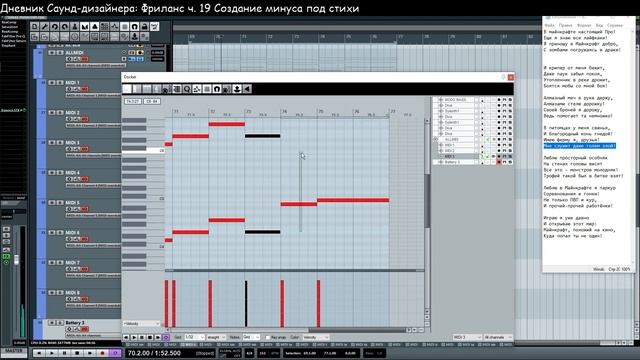The height and width of the screenshot is (360, 640).
Task: Toggle visibility eye of Battery 3 track row
Action: (440, 162)
